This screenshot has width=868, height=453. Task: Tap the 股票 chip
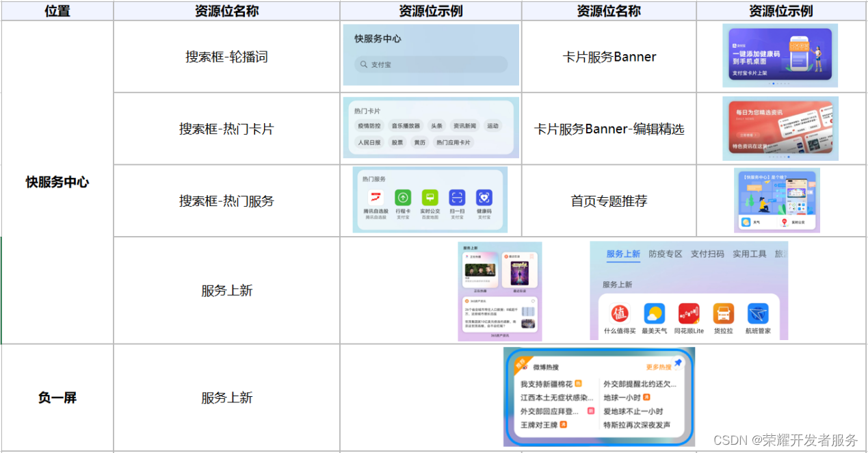[x=397, y=142]
